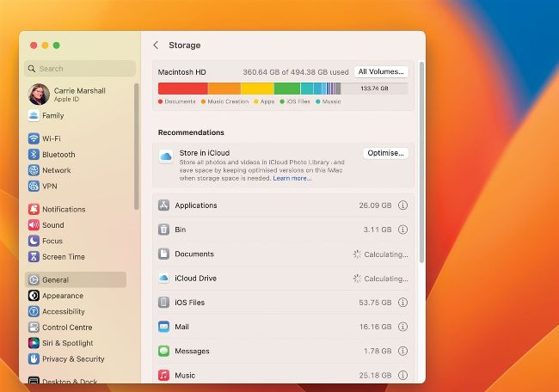559x392 pixels.
Task: Click the Music info icon
Action: coord(403,375)
